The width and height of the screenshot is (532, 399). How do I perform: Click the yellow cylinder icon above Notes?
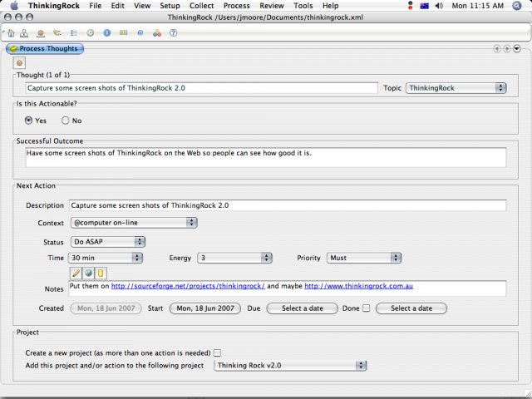[101, 273]
